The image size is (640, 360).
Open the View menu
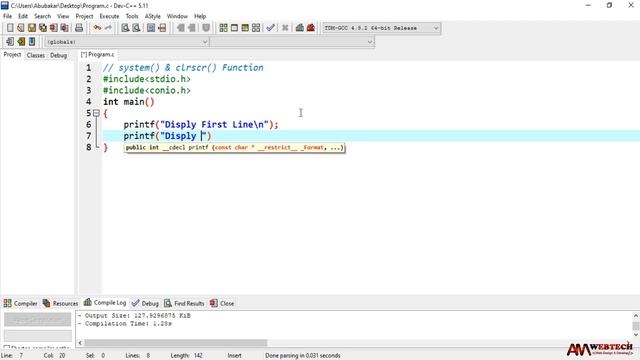tap(63, 16)
